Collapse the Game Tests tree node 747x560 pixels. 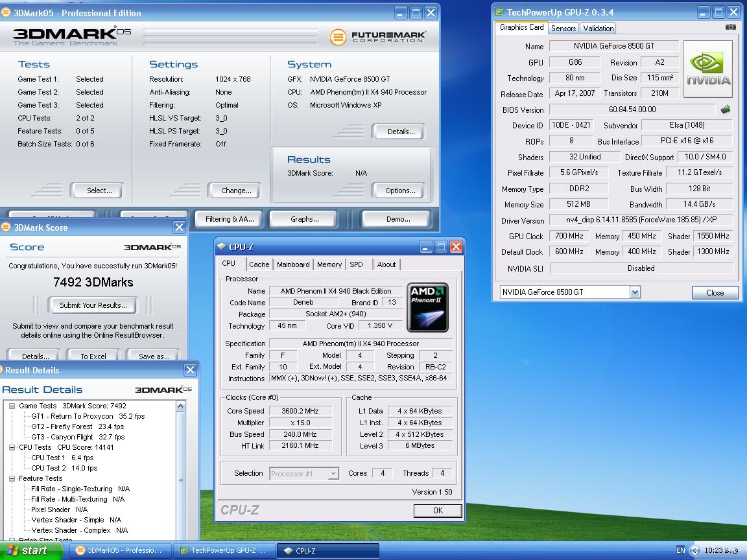[12, 406]
